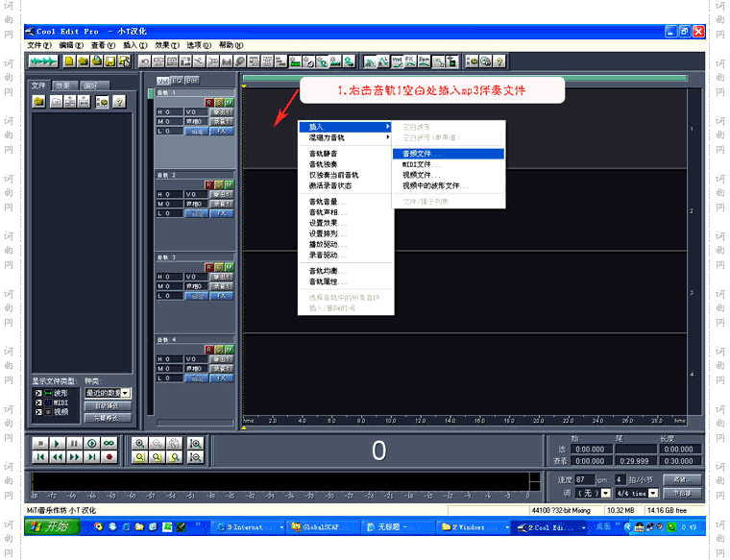
Task: Click the Go to Beginning transport button
Action: click(40, 457)
